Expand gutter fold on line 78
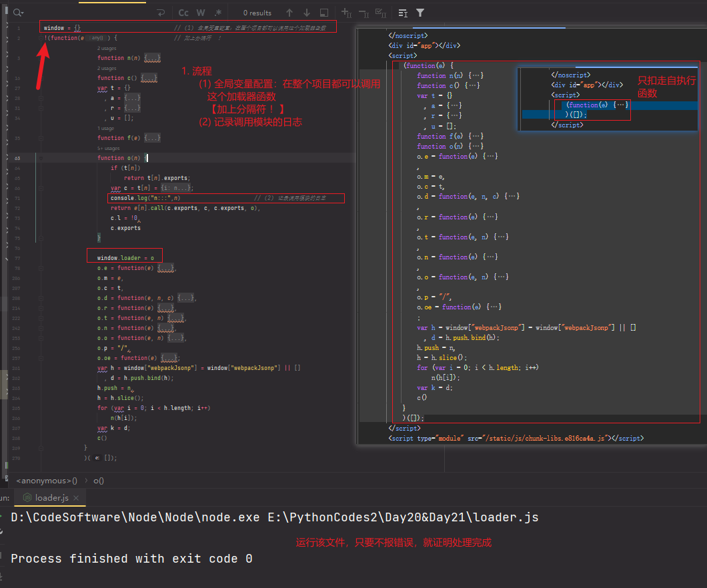The width and height of the screenshot is (707, 588). [x=41, y=268]
